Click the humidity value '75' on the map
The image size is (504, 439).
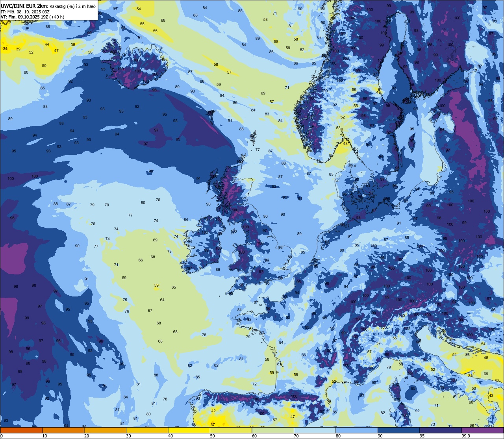coord(125,300)
